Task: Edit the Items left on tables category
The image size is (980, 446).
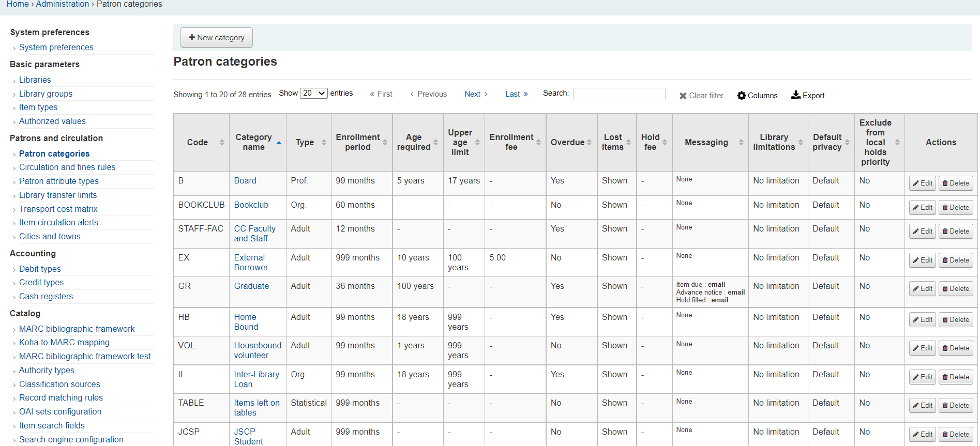Action: (x=923, y=406)
